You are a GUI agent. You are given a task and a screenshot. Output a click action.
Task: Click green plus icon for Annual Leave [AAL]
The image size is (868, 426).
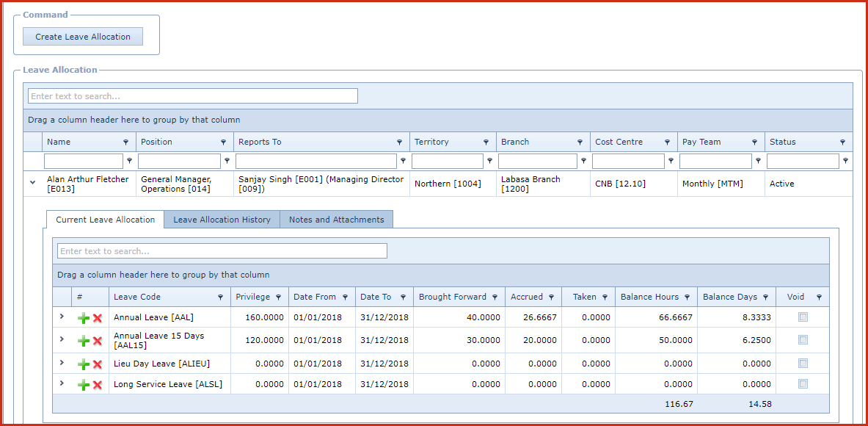(x=84, y=318)
